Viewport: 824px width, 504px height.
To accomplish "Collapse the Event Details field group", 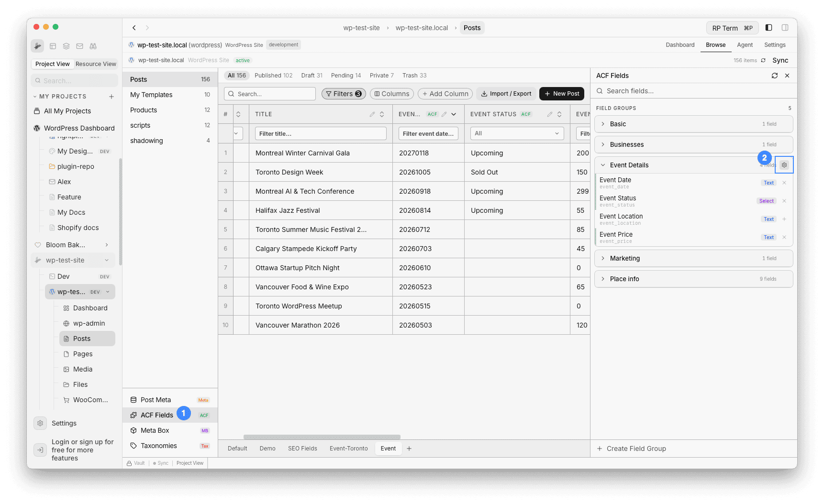I will (x=603, y=165).
